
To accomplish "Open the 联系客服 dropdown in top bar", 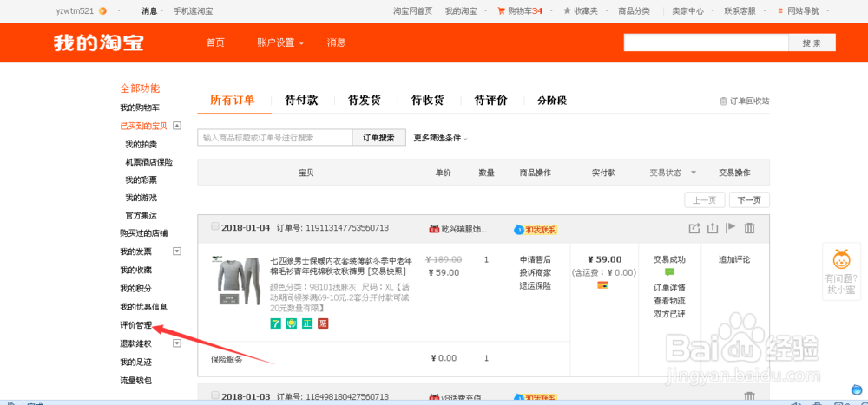I will [743, 11].
